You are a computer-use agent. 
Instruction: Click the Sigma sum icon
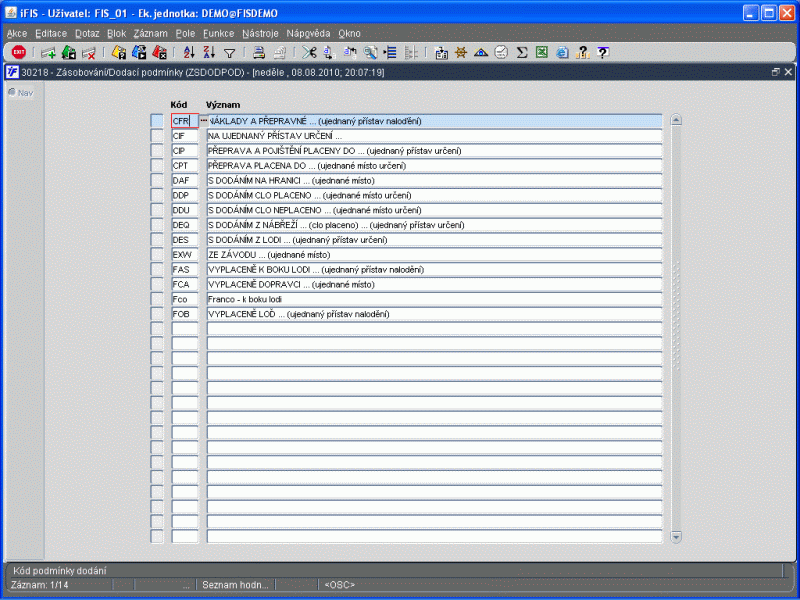521,52
